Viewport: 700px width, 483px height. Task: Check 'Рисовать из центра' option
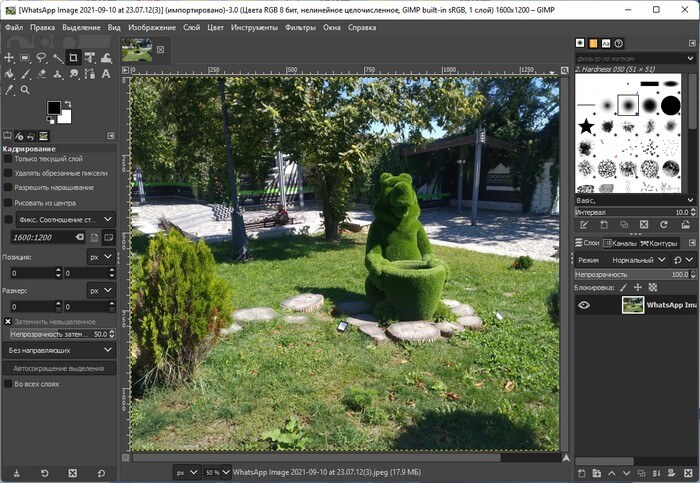click(x=9, y=202)
